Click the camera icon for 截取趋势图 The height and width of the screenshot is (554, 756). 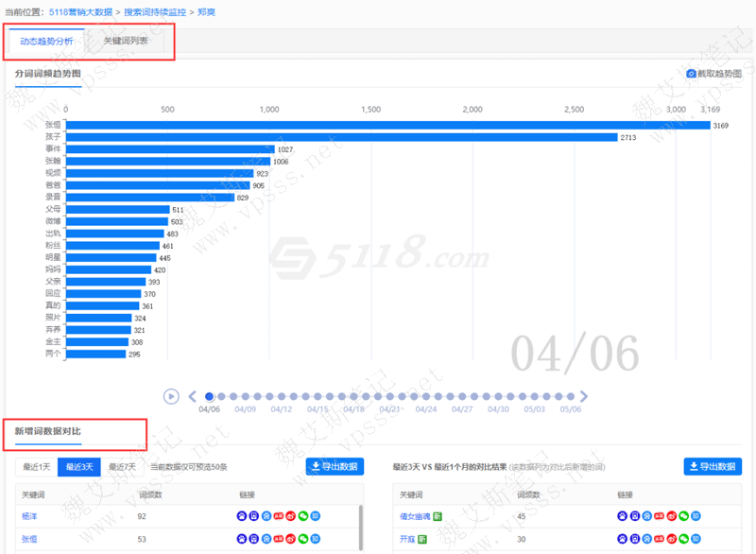click(691, 74)
